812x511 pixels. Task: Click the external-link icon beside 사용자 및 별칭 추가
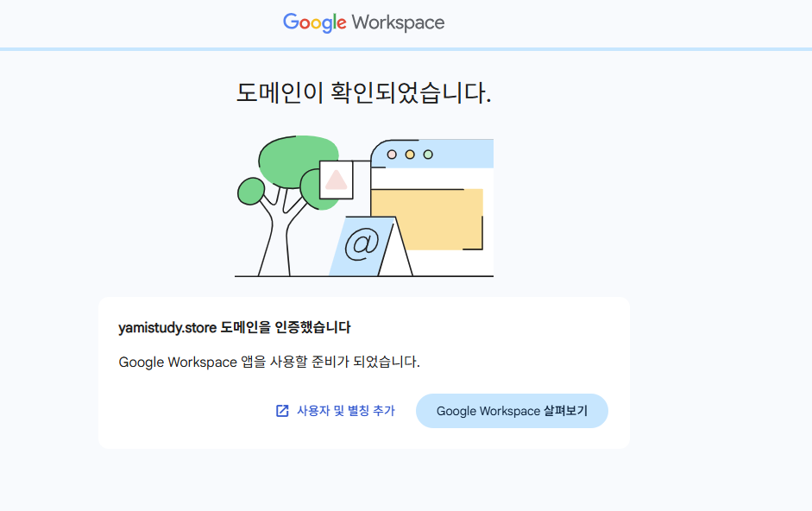click(x=282, y=411)
